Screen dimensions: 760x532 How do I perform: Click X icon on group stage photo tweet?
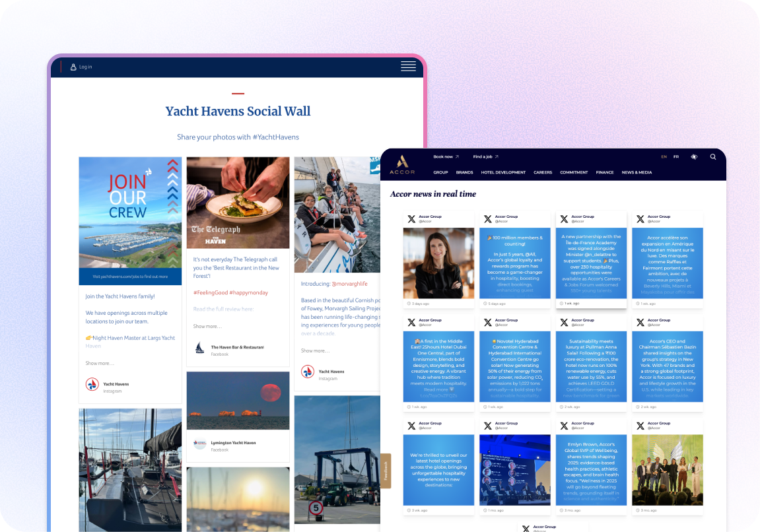point(640,426)
